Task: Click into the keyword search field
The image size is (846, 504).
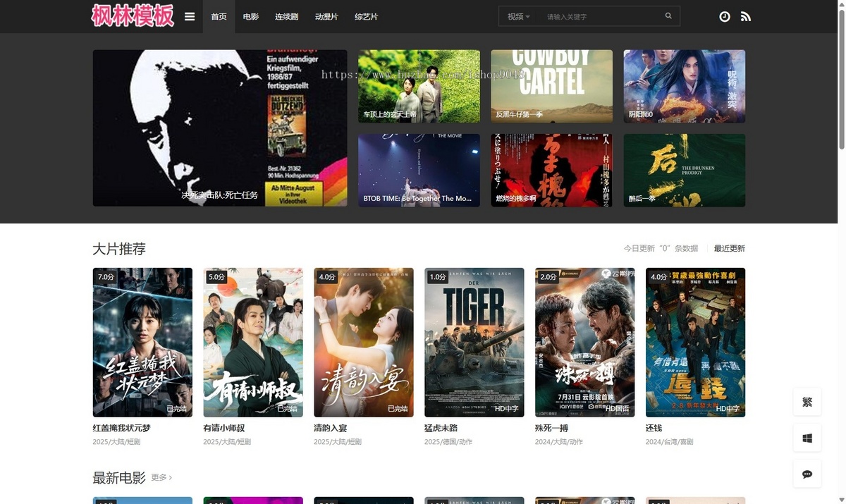Action: 599,16
